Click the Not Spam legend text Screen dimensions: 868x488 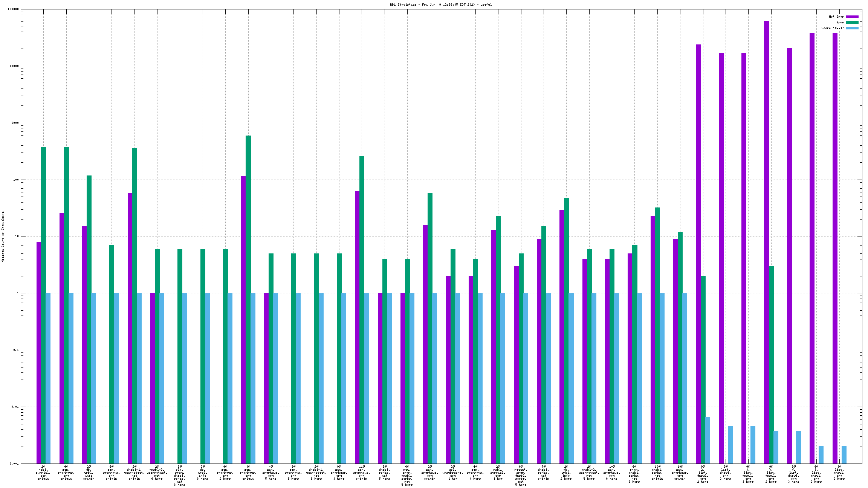(836, 17)
